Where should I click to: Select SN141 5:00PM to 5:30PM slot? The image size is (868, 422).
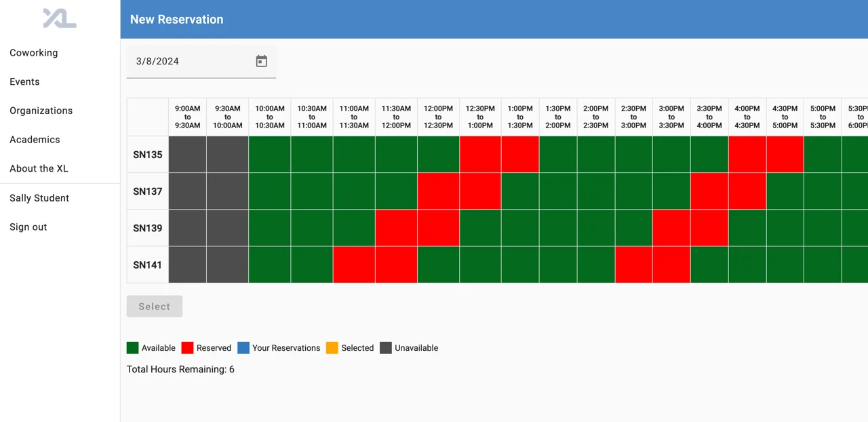[823, 265]
